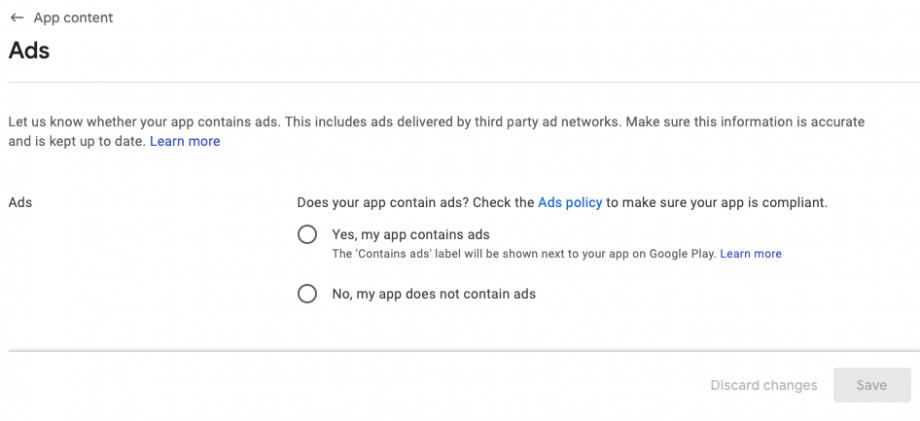920x421 pixels.
Task: Select 'Yes, my app contains ads' radio button
Action: pos(307,235)
